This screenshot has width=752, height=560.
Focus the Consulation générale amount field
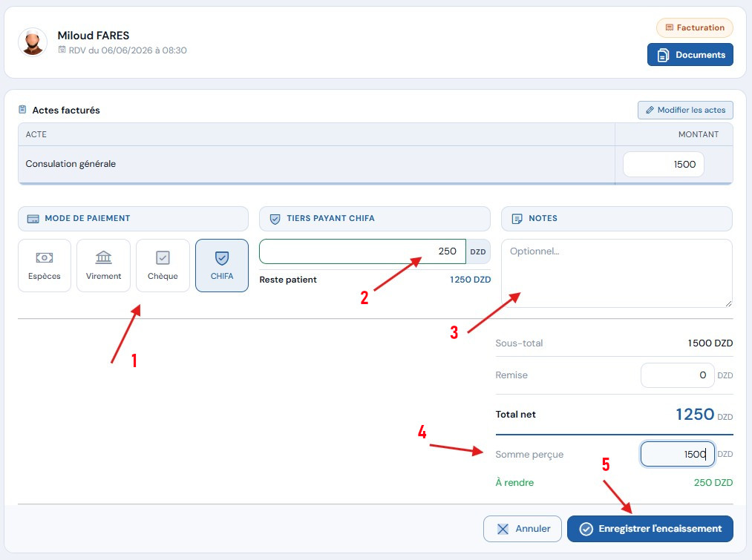point(663,165)
